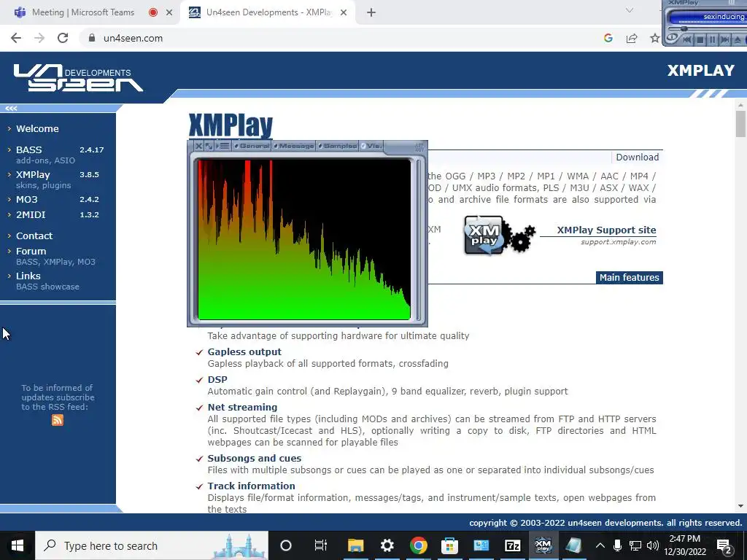747x560 pixels.
Task: Click the 'Subsongs and cues' heading
Action: pos(255,458)
